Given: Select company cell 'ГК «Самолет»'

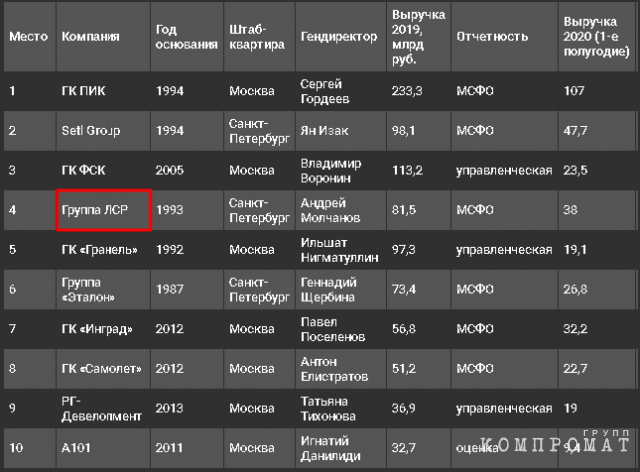Looking at the screenshot, I should [x=102, y=369].
